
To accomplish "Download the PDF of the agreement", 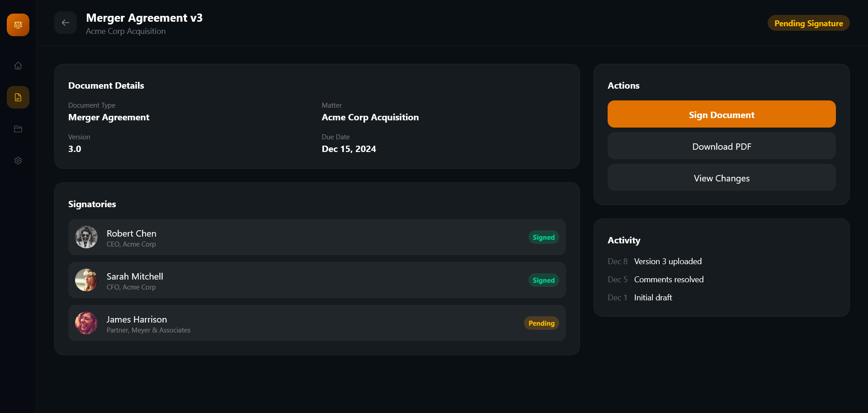I will click(x=722, y=146).
